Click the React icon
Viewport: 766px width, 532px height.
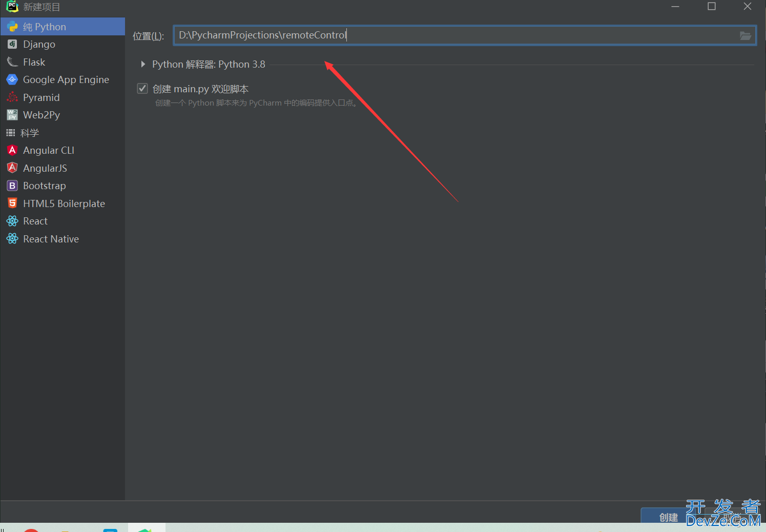pos(12,221)
